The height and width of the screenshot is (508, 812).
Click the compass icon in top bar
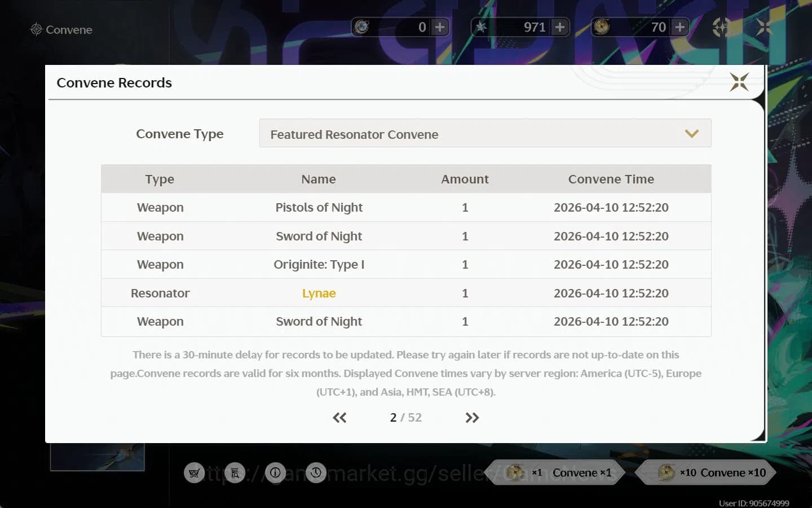pos(722,27)
